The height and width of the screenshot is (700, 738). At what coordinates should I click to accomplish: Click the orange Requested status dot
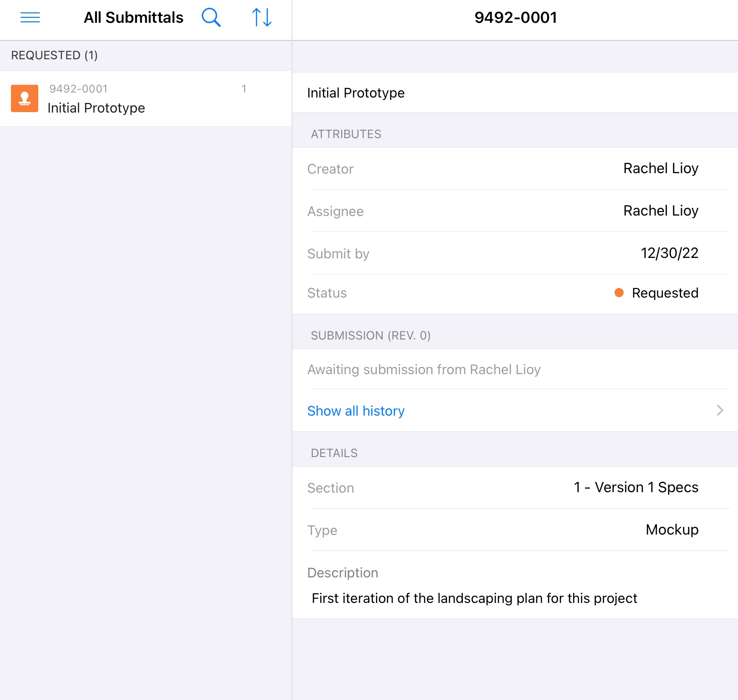pyautogui.click(x=619, y=293)
